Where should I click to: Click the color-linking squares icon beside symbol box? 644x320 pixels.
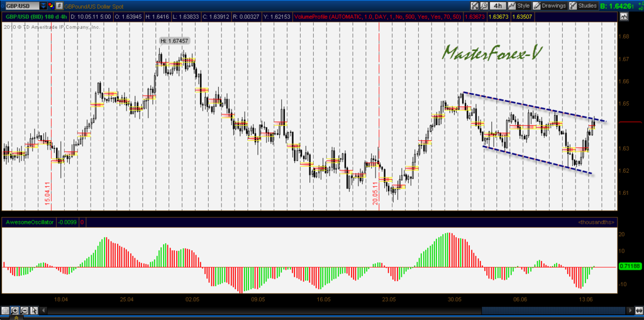pyautogui.click(x=50, y=6)
